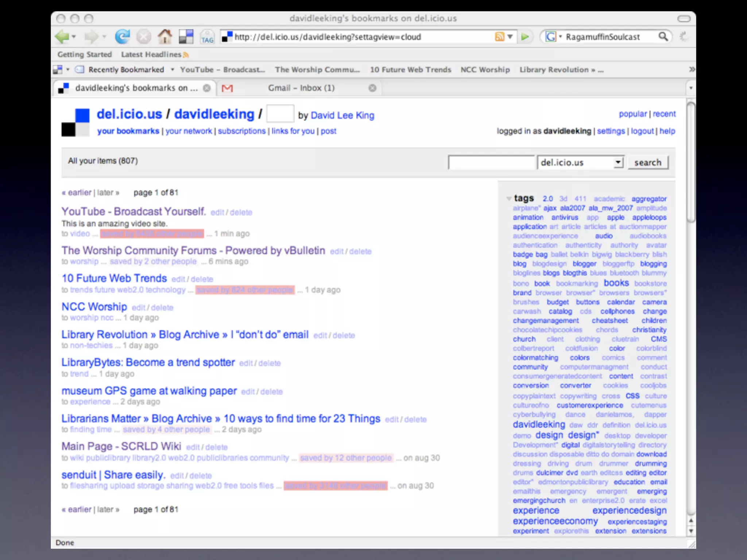This screenshot has height=560, width=747.
Task: Click the magnifier icon in search box
Action: [663, 36]
